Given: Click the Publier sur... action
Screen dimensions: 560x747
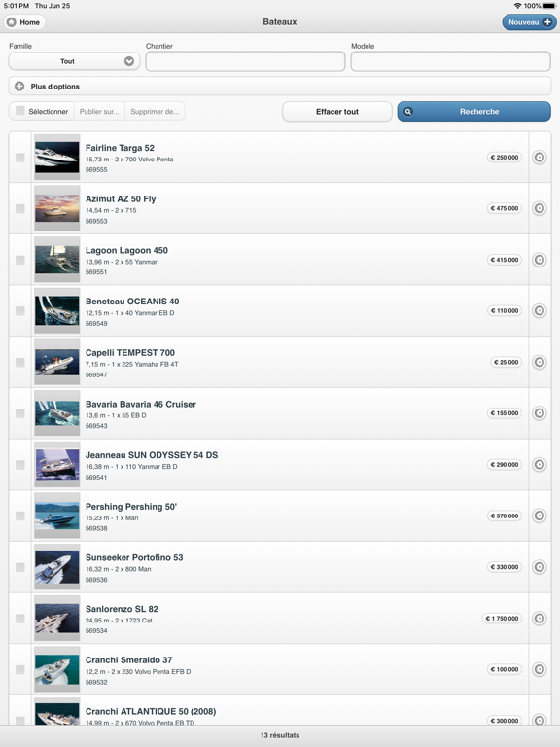Looking at the screenshot, I should tap(99, 111).
